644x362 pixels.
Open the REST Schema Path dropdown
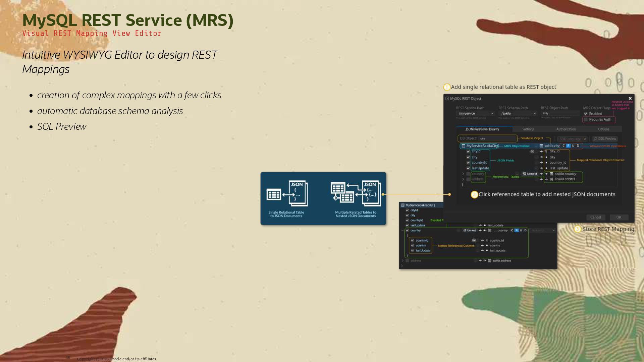pyautogui.click(x=518, y=114)
